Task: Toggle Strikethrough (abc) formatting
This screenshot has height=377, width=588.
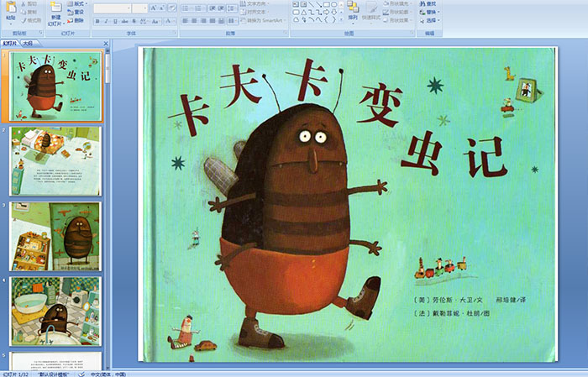Action: point(124,21)
